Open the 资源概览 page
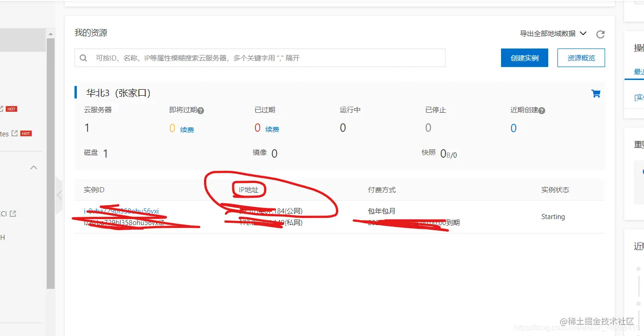The height and width of the screenshot is (336, 644). click(x=581, y=57)
